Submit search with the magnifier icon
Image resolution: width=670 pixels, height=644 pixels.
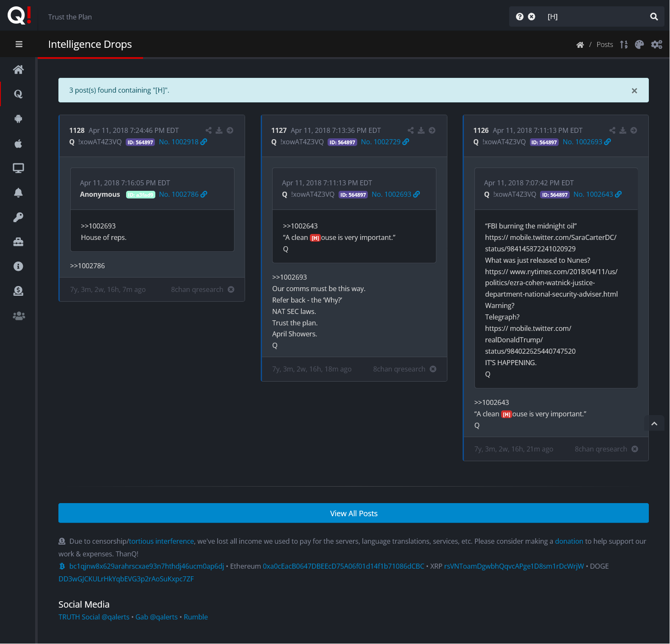coord(654,17)
